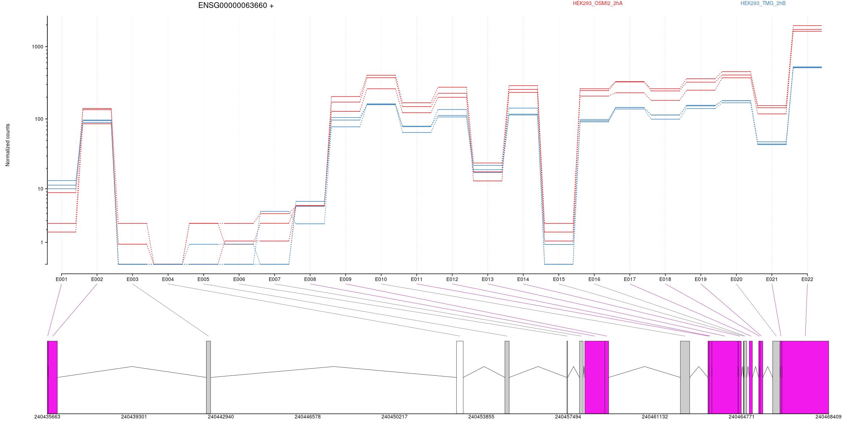Select exon label E022
Screen dimensions: 868x434
807,279
